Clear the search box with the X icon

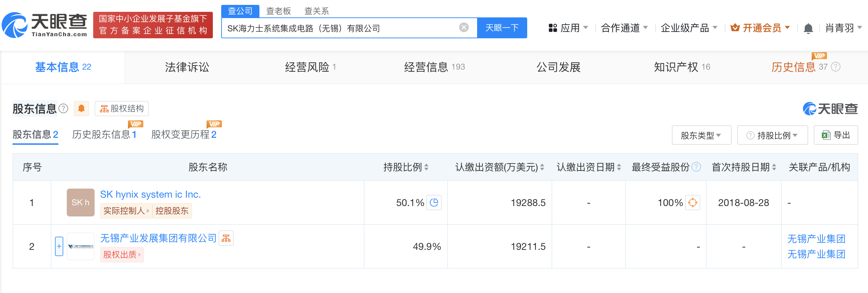click(x=464, y=27)
